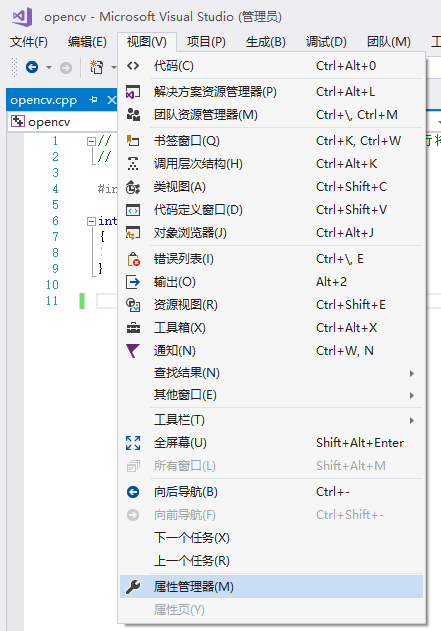The image size is (441, 631).
Task: Open the opencv scope combo box
Action: click(x=63, y=122)
